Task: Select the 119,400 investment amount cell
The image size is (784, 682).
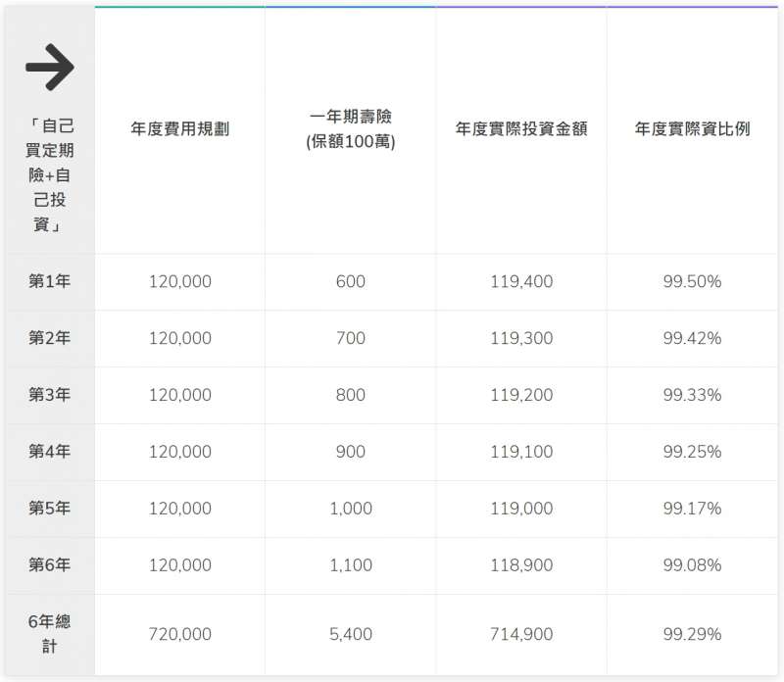Action: (x=521, y=281)
